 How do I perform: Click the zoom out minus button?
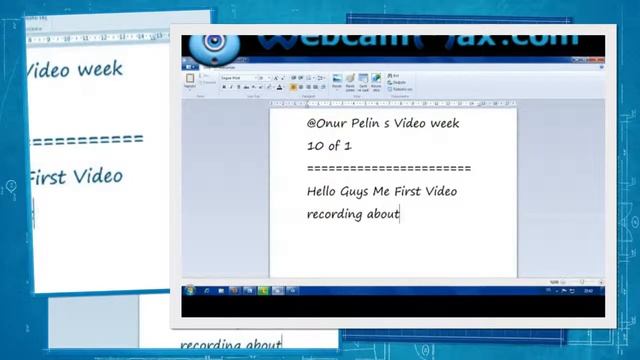pyautogui.click(x=563, y=282)
